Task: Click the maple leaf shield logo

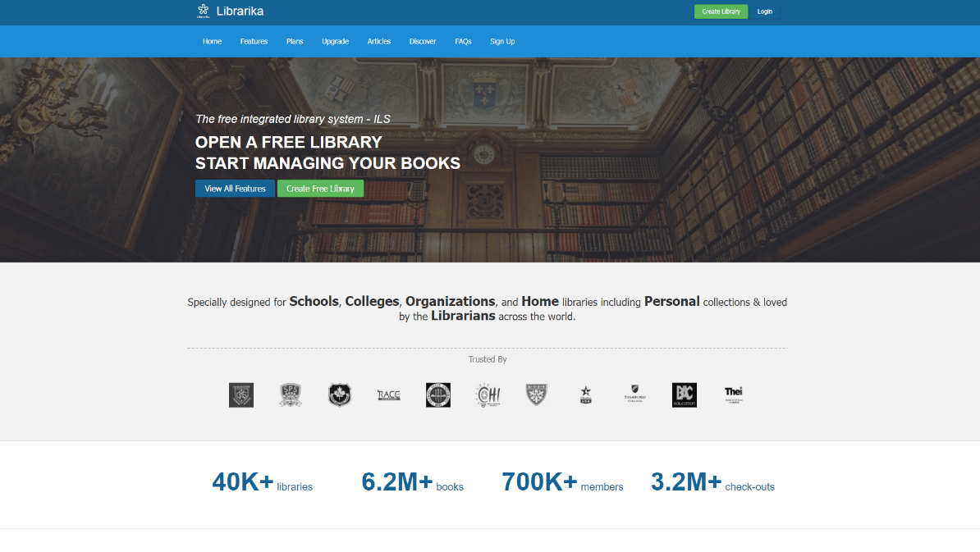Action: (x=339, y=395)
